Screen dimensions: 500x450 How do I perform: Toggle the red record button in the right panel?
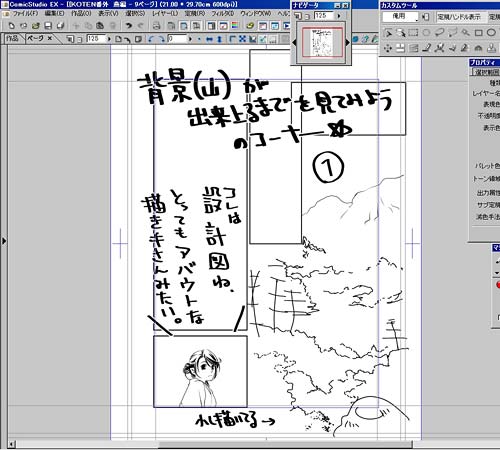[x=498, y=285]
